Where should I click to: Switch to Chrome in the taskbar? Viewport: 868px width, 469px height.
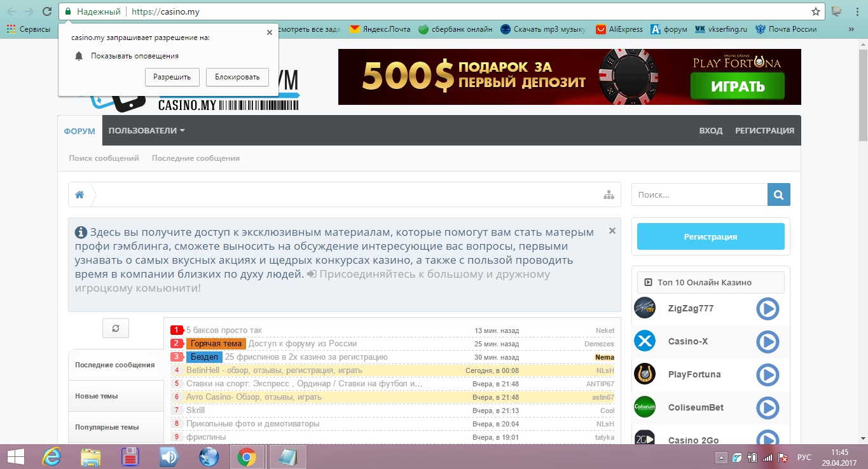(x=247, y=457)
